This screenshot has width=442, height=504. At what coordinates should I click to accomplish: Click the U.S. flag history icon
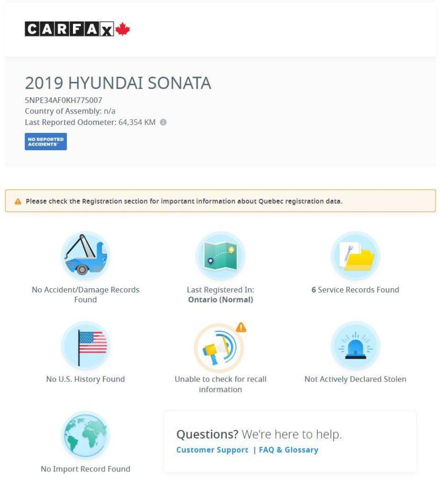[86, 345]
